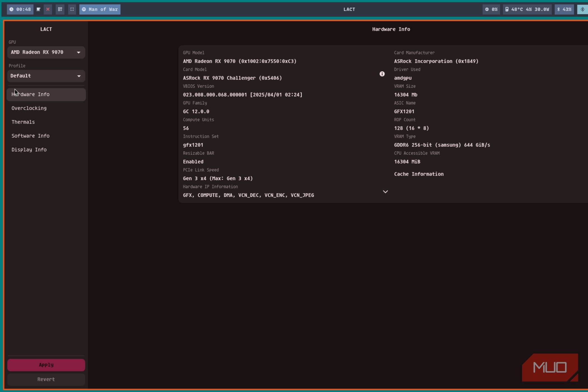Image resolution: width=588 pixels, height=392 pixels.
Task: Click the PCIe link speed value 'Gen 3 x4'
Action: coord(218,179)
